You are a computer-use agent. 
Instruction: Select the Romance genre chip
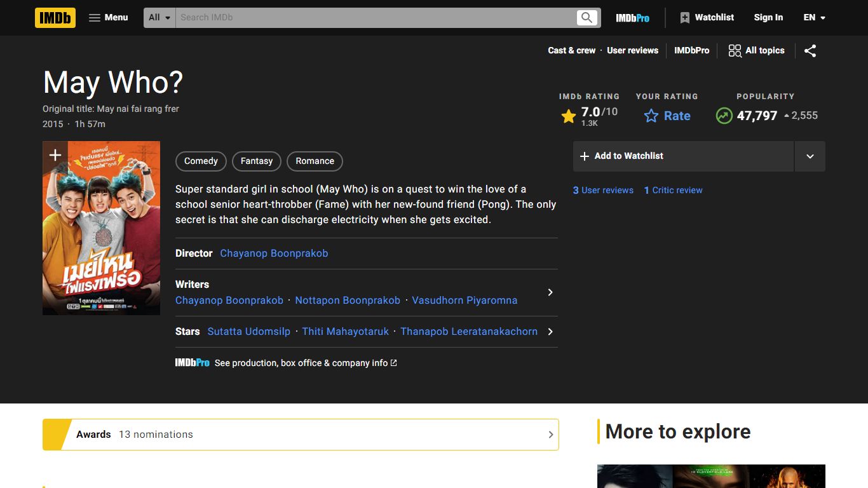[315, 161]
